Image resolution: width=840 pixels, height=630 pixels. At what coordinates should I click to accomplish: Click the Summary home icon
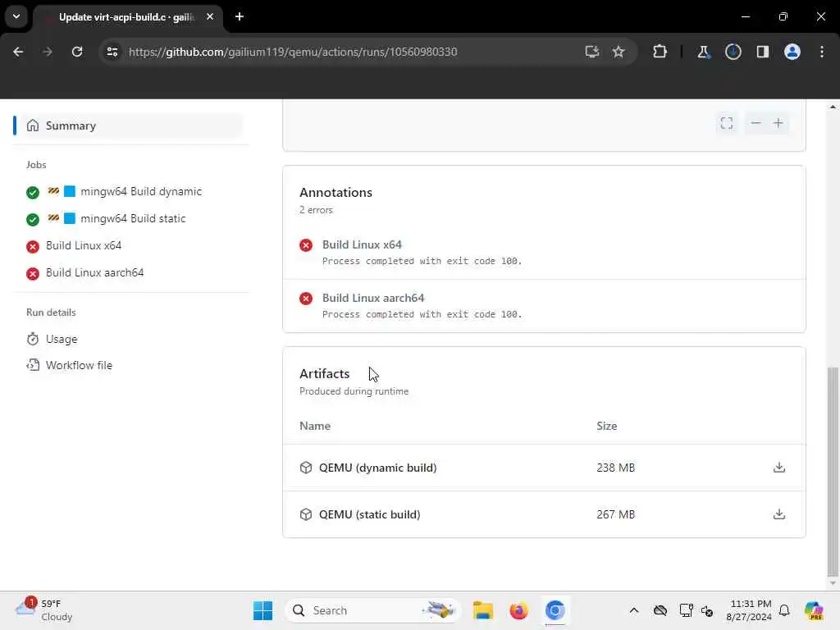(x=33, y=126)
